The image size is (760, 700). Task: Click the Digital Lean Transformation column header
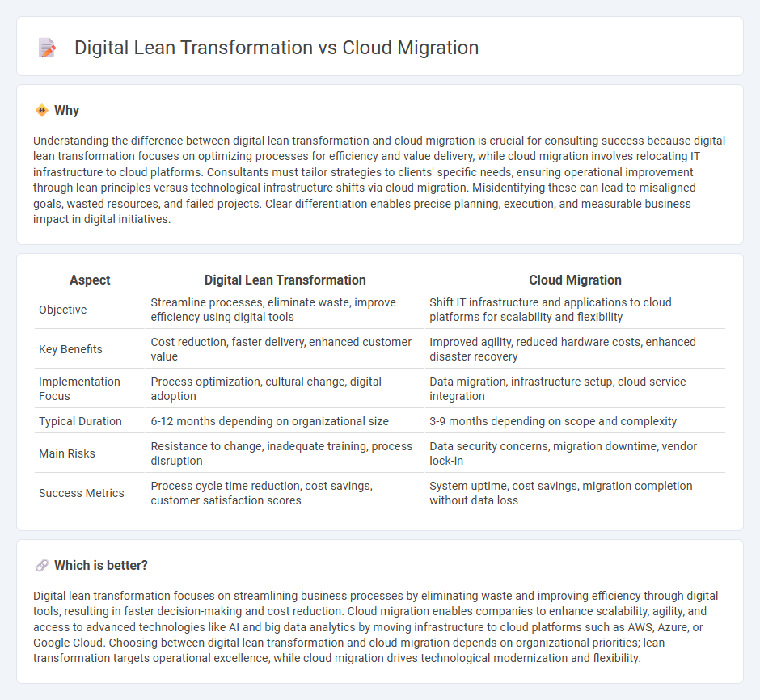click(285, 280)
